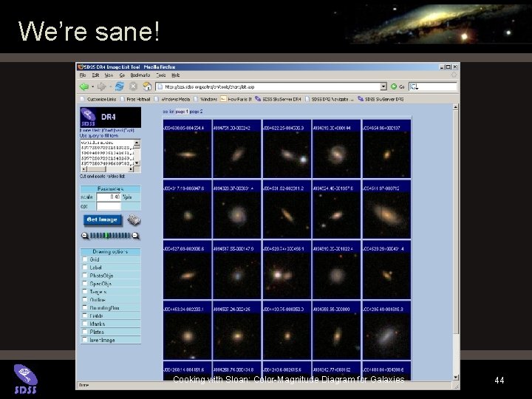Click the activity throbber icon
The height and width of the screenshot is (399, 532).
pyautogui.click(x=454, y=75)
